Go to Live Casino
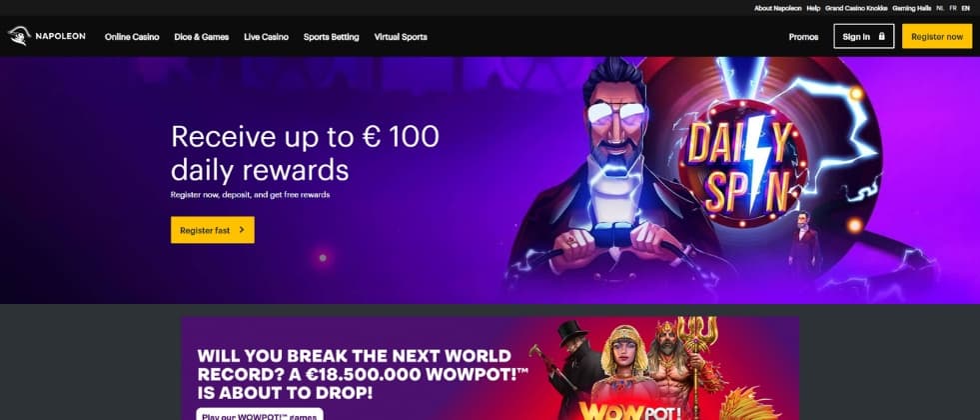The height and width of the screenshot is (420, 980). (267, 37)
